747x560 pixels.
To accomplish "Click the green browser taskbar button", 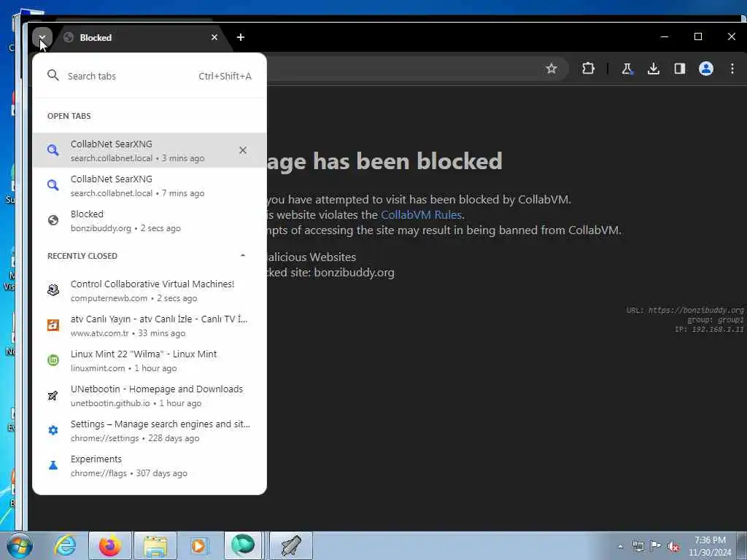I will pyautogui.click(x=243, y=545).
